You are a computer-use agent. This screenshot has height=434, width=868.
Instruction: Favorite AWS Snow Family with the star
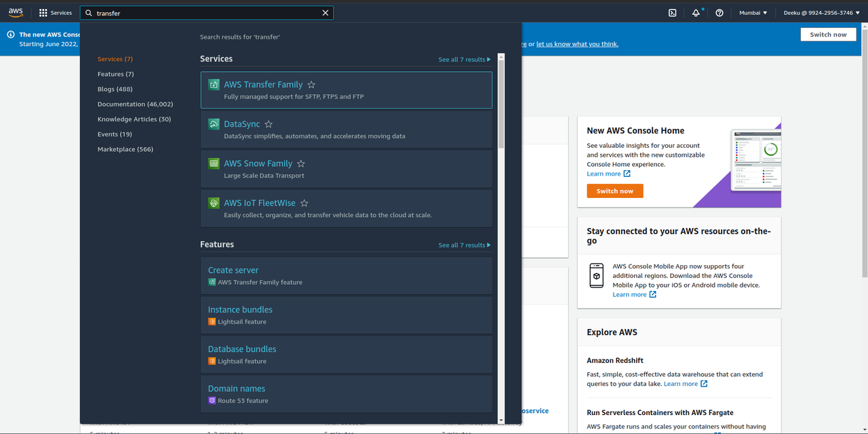point(301,163)
